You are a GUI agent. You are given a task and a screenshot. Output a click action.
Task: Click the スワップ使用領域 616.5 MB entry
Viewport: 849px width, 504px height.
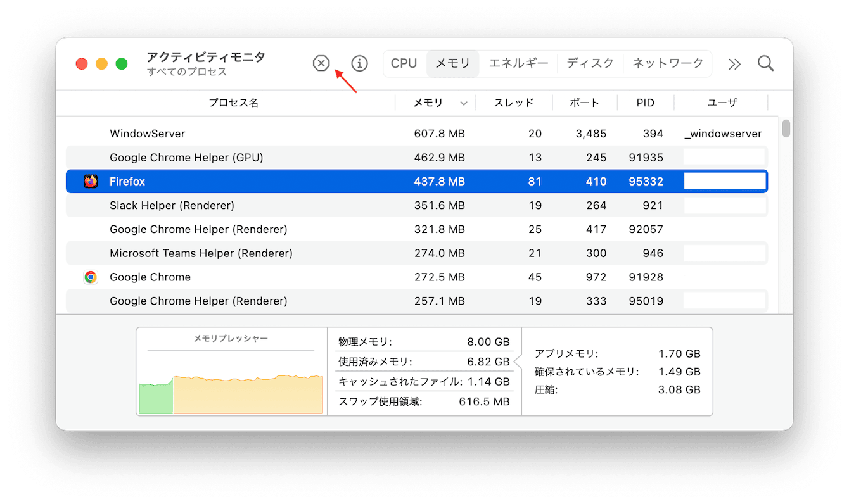pyautogui.click(x=424, y=401)
